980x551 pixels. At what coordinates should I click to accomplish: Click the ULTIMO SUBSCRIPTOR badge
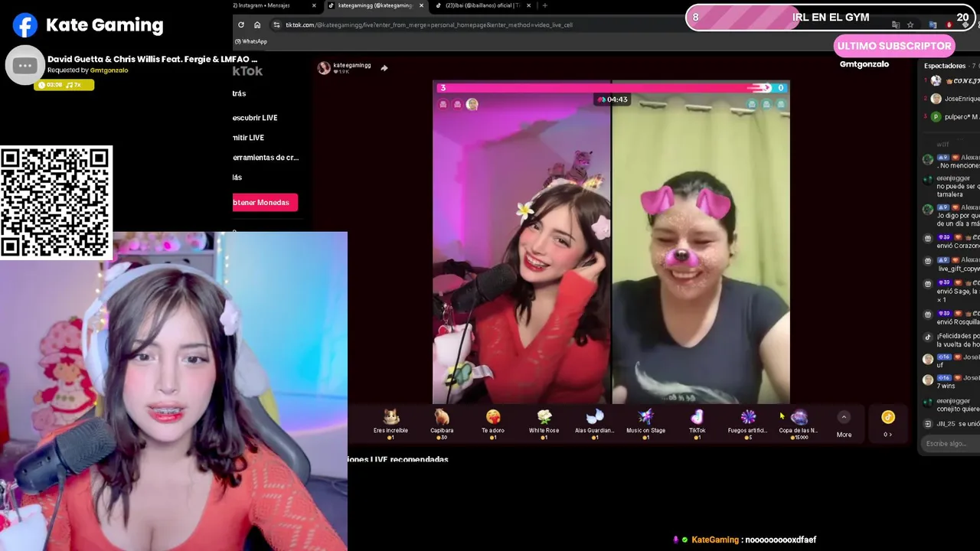894,46
